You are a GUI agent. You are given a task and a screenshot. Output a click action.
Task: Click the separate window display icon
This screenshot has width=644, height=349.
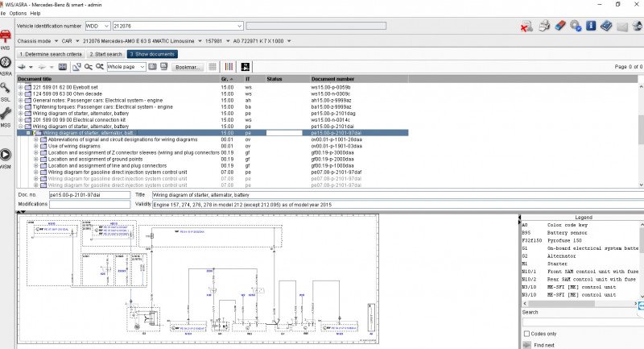click(164, 66)
